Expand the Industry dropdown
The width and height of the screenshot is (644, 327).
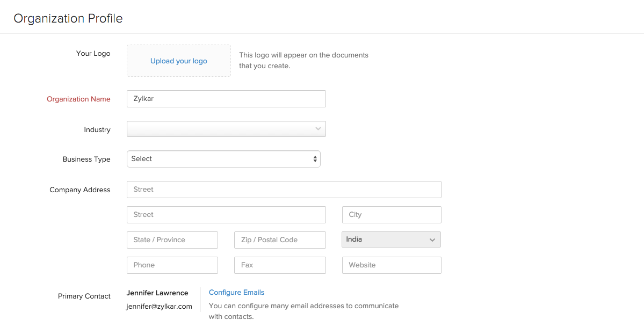click(x=226, y=129)
